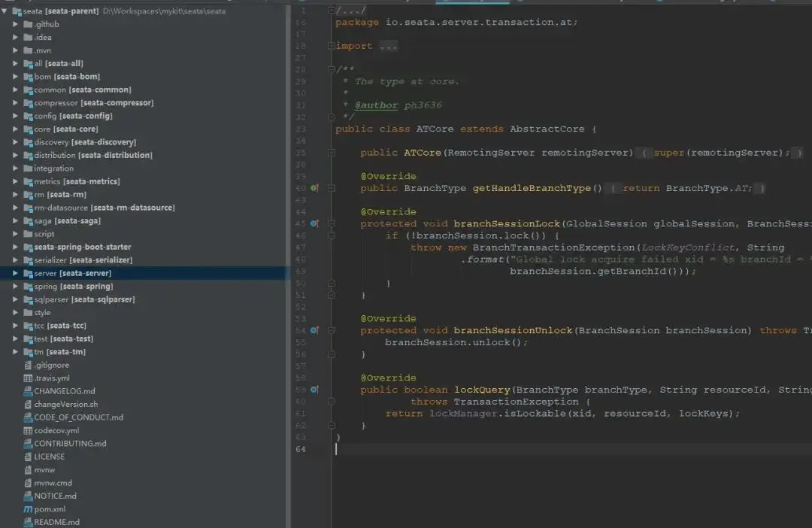Image resolution: width=812 pixels, height=528 pixels.
Task: Expand the all [seata-all] module
Action: (x=16, y=64)
